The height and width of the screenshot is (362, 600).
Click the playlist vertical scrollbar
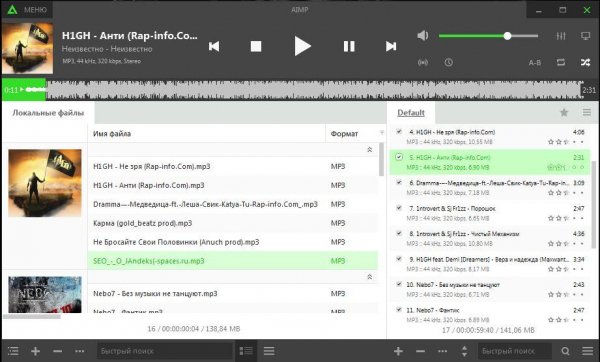click(x=593, y=205)
